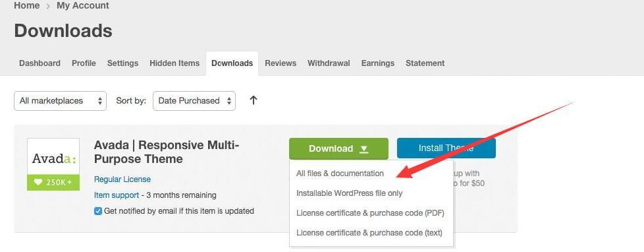Open the Item support link

[x=117, y=195]
